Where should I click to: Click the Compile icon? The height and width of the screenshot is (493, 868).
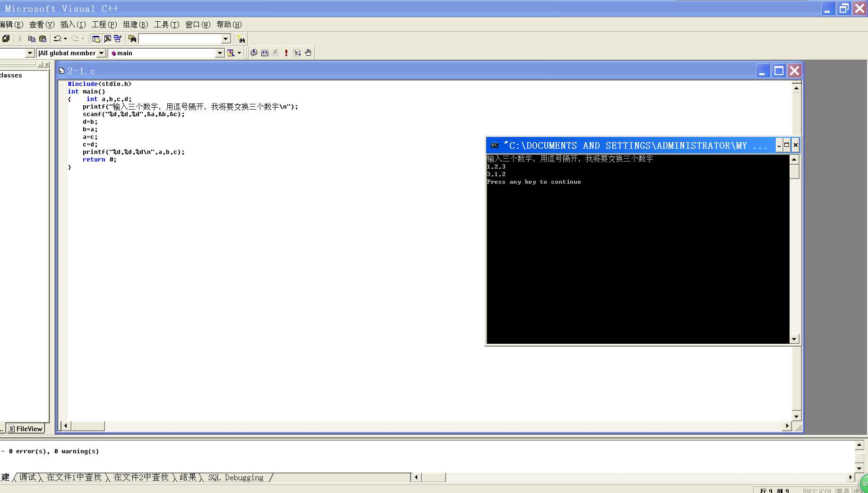[254, 53]
